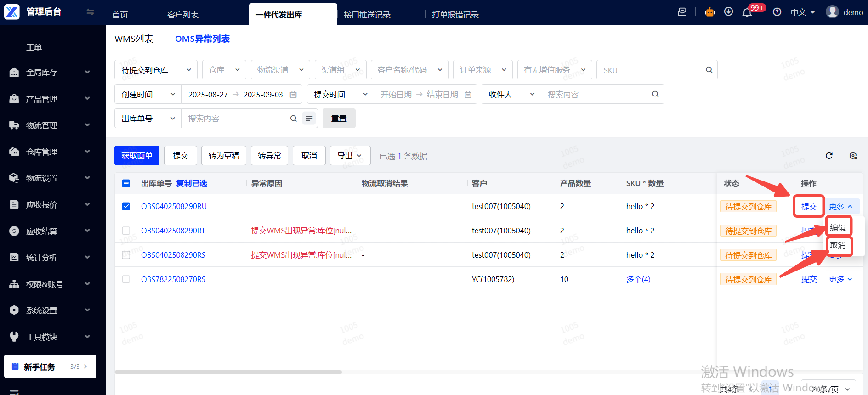Click the 产品管理 sidebar icon
Image resolution: width=868 pixels, height=395 pixels.
[x=14, y=99]
